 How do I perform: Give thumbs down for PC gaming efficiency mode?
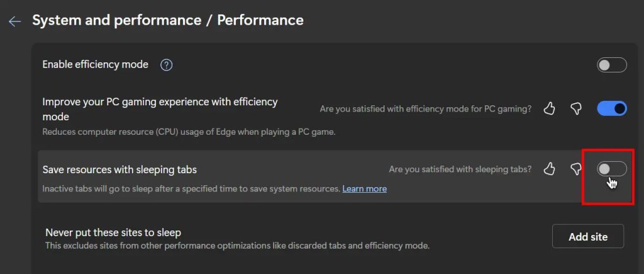pos(576,108)
